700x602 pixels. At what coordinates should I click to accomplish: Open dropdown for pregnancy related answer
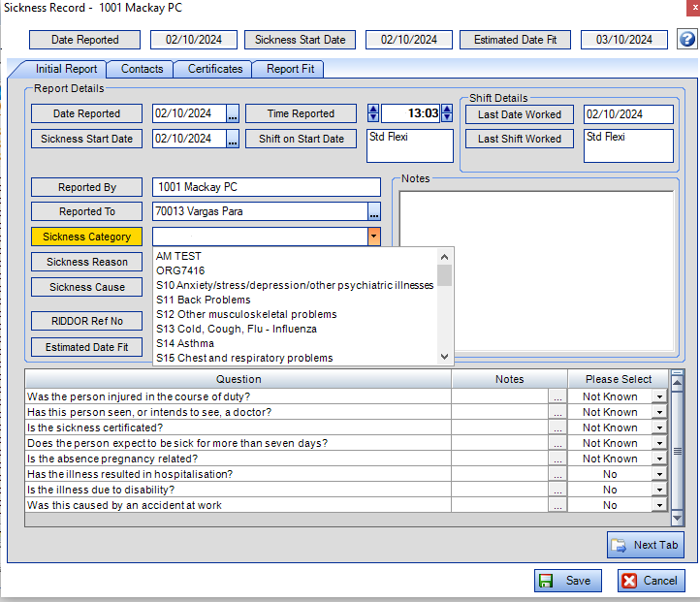pos(659,459)
